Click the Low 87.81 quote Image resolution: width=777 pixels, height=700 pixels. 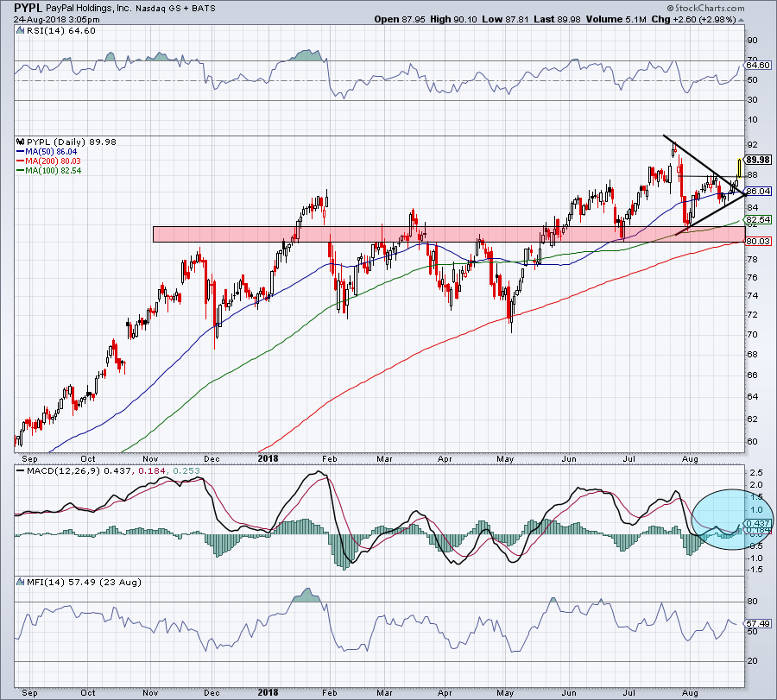pos(505,19)
